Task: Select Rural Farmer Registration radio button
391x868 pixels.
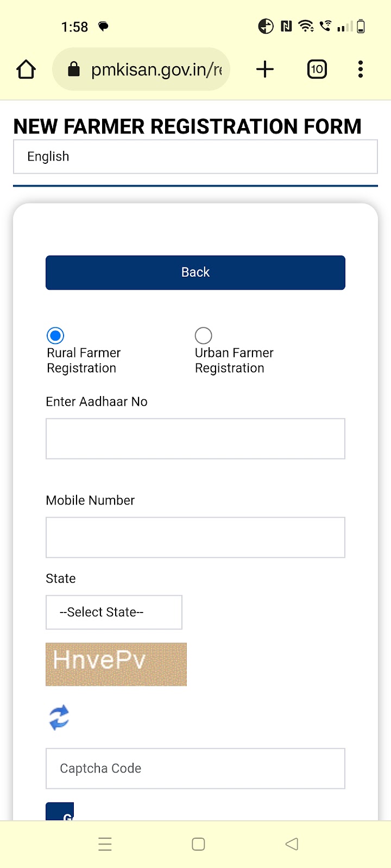Action: 55,336
